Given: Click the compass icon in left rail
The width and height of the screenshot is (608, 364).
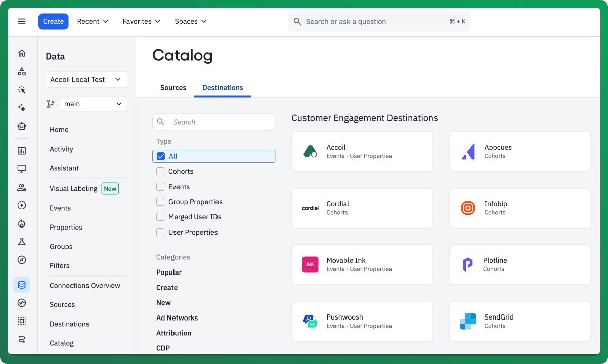Looking at the screenshot, I should pyautogui.click(x=22, y=260).
